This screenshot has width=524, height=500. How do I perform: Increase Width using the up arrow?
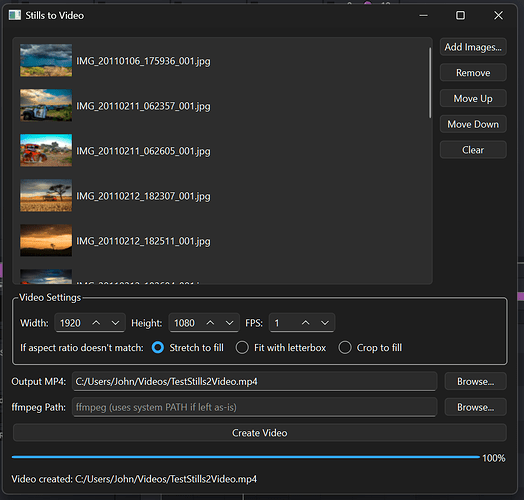[96, 323]
